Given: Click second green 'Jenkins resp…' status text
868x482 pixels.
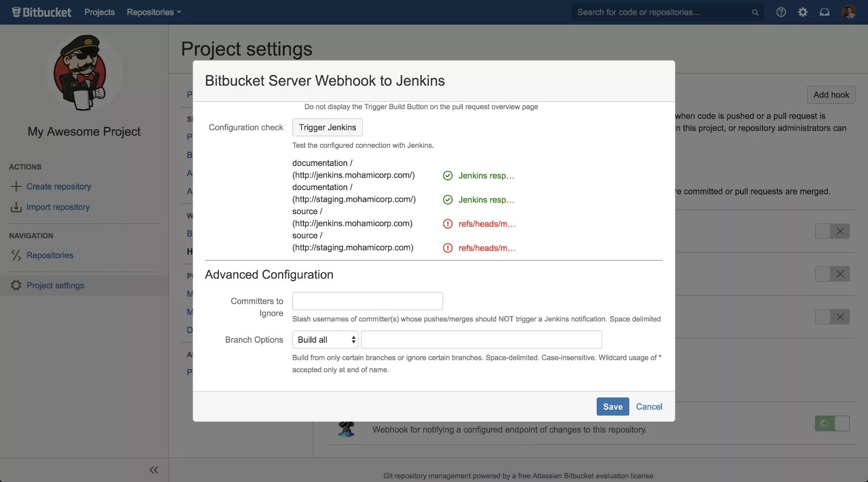Looking at the screenshot, I should point(486,200).
